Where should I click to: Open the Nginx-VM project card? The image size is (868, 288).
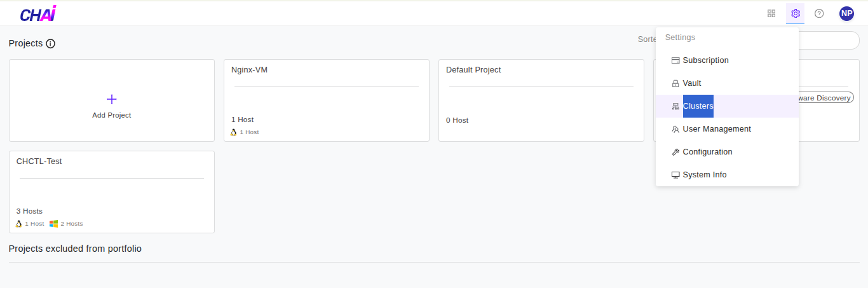(x=327, y=100)
